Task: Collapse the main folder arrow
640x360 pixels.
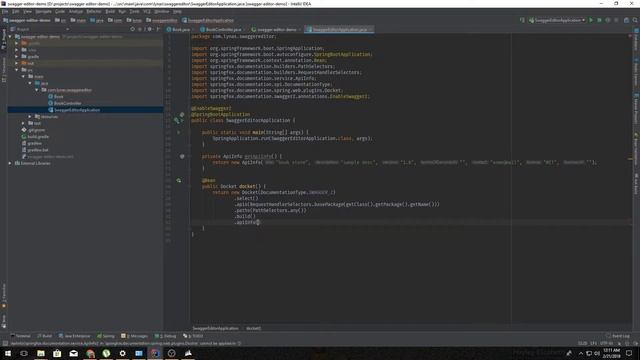Action: click(23, 76)
